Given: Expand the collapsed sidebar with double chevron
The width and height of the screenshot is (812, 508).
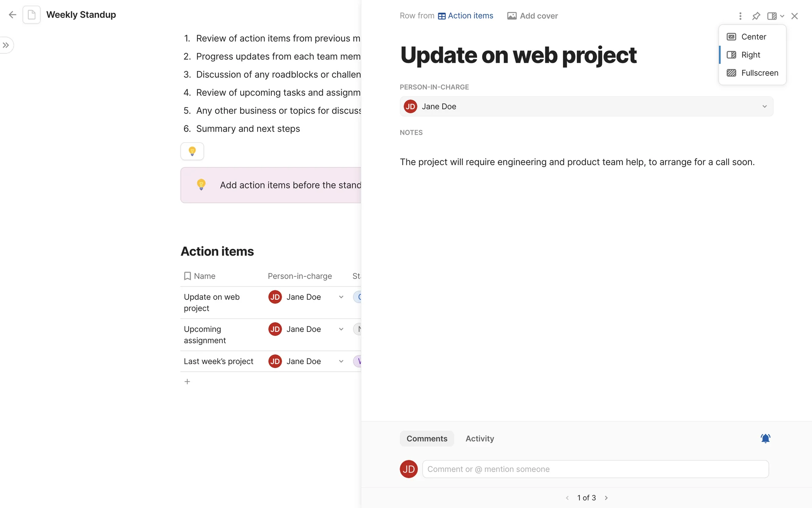Looking at the screenshot, I should (x=6, y=45).
